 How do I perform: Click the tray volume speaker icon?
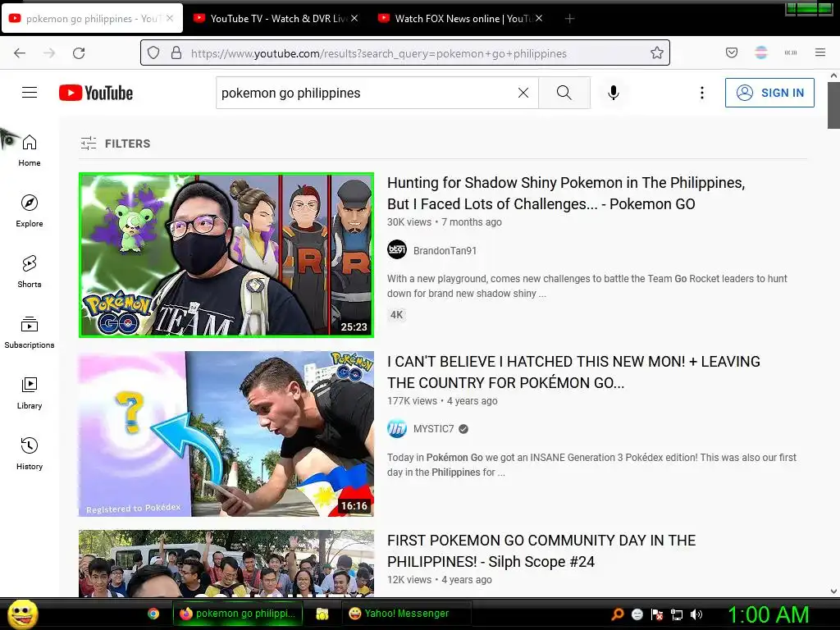(696, 614)
